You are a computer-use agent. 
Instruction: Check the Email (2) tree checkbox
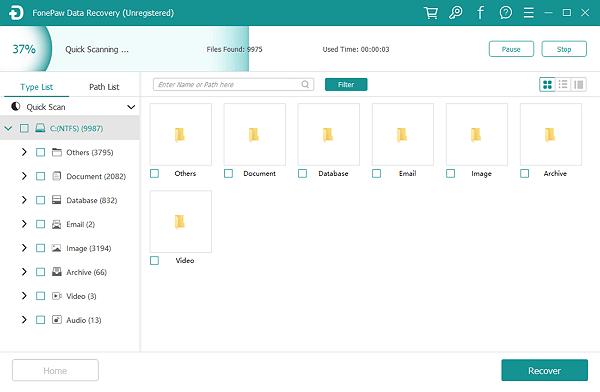click(x=40, y=224)
